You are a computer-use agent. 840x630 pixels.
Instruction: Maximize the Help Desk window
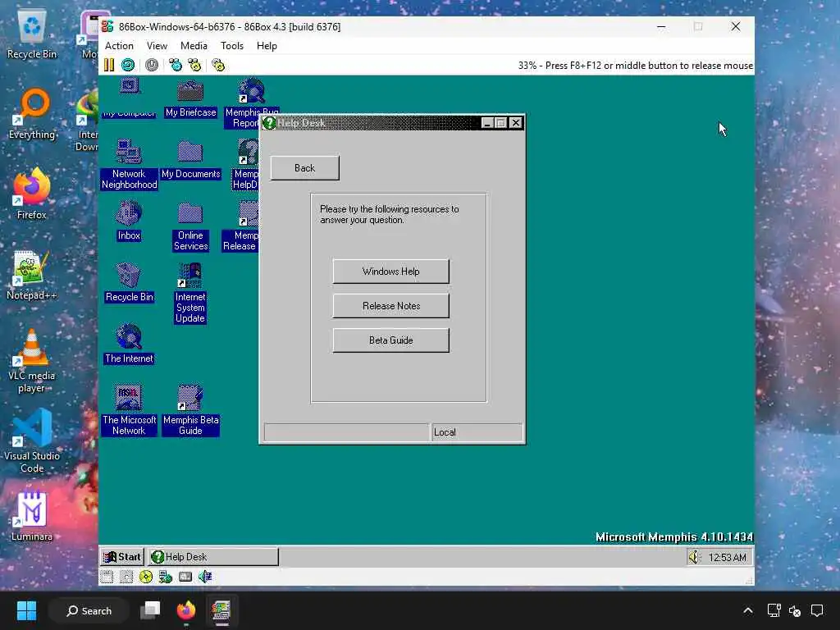tap(501, 123)
